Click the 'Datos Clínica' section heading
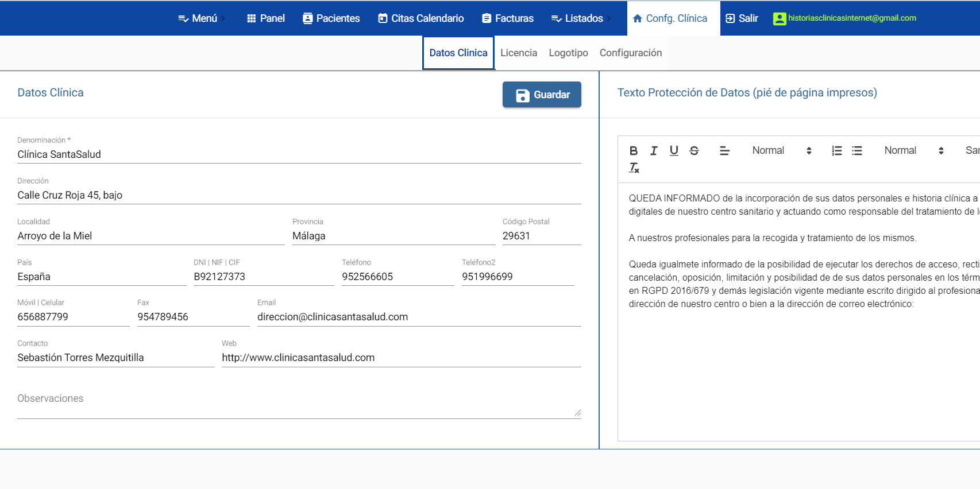 (51, 92)
